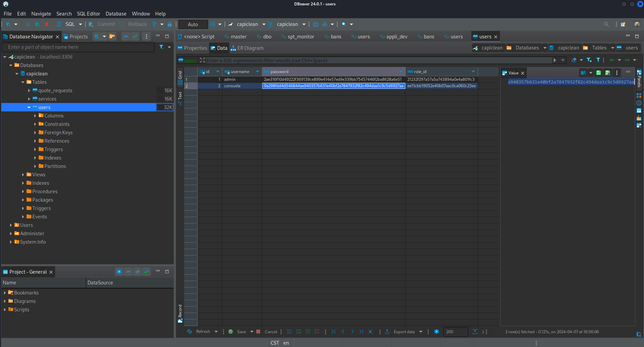644x347 pixels.
Task: Expand the Columns folder under users
Action: click(35, 116)
